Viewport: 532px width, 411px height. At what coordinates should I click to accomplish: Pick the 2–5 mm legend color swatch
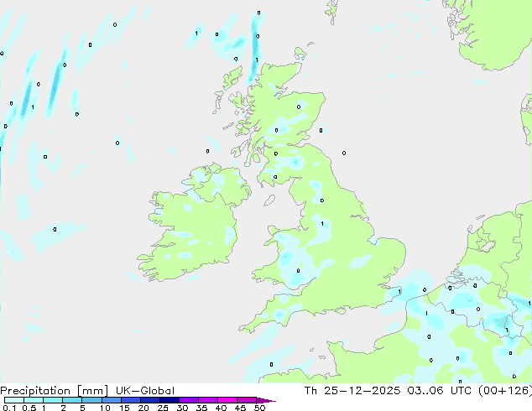click(x=72, y=400)
